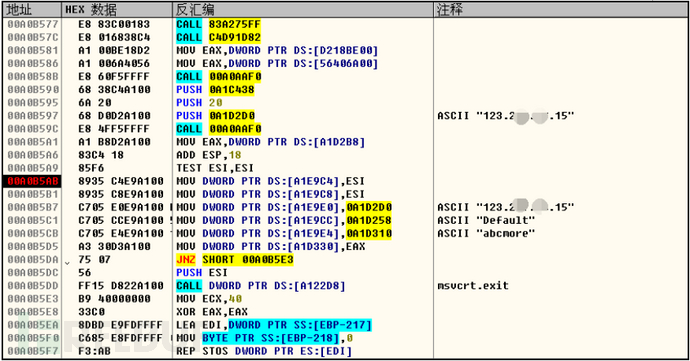Click the CALL 83A275FF instruction
Viewport: 690px width, 361px height.
pyautogui.click(x=218, y=24)
